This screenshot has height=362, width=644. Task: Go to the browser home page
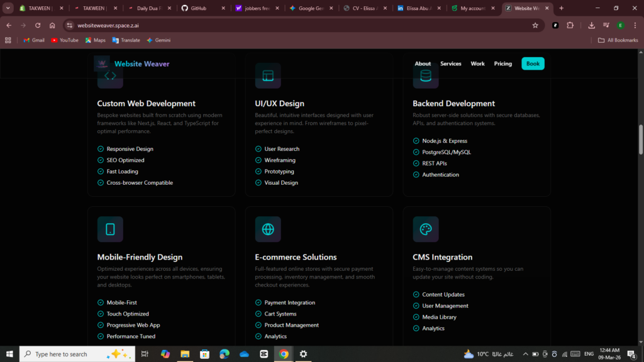click(x=52, y=25)
